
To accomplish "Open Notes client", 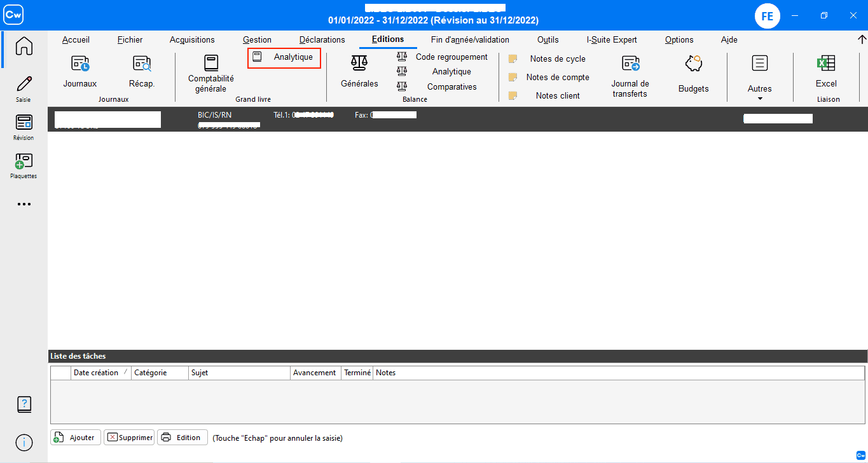I will click(x=544, y=95).
